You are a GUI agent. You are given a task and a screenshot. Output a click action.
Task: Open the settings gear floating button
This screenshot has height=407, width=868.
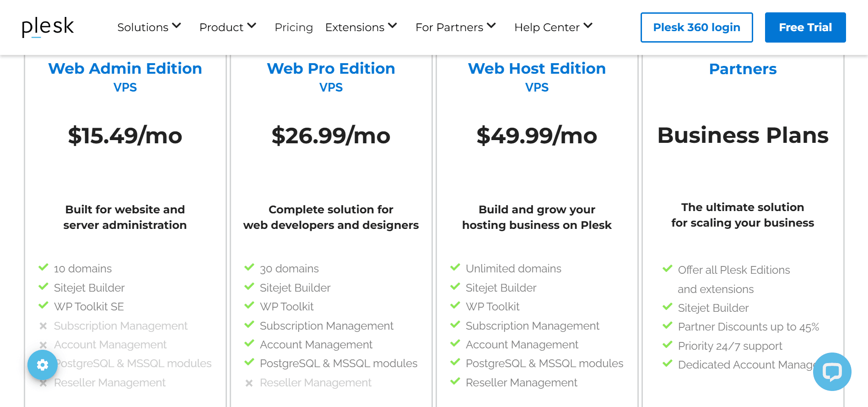43,365
